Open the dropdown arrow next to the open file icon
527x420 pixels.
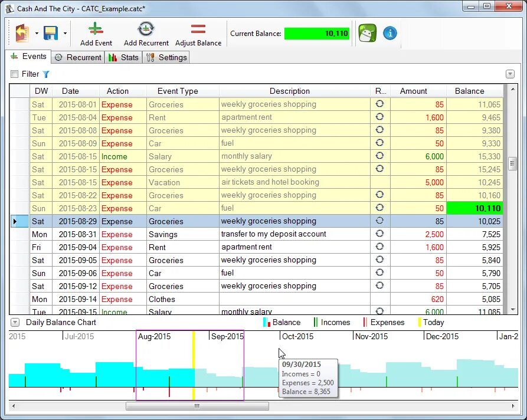tap(37, 33)
